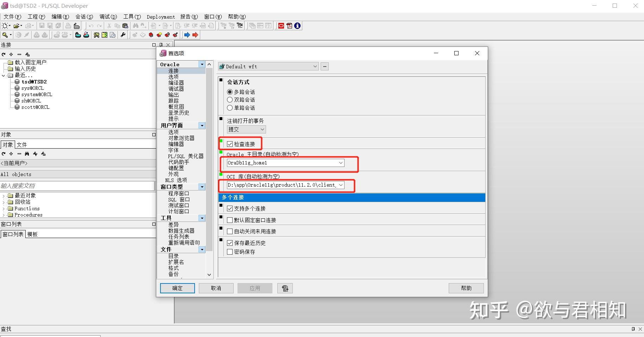Click the red book bookmark icon
644x337 pixels.
(151, 35)
